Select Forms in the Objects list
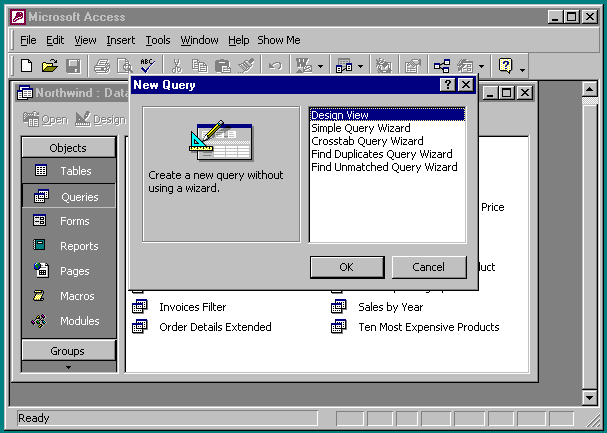This screenshot has height=433, width=607. (69, 221)
